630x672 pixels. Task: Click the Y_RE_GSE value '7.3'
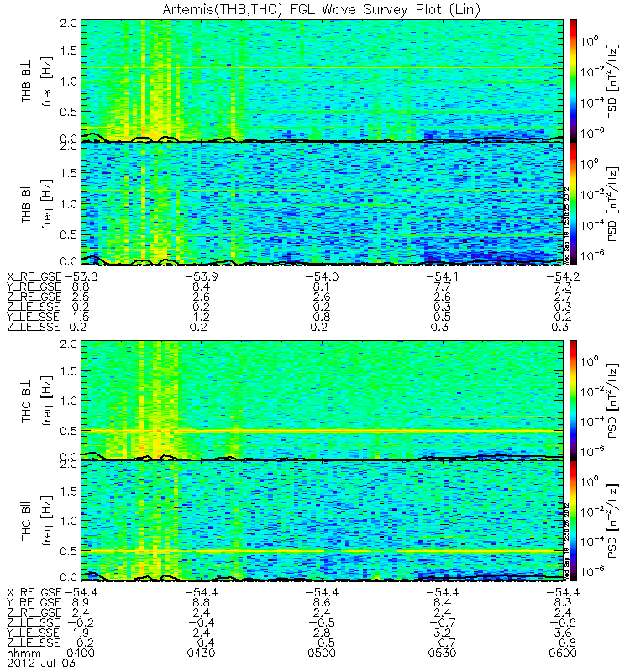[562, 286]
